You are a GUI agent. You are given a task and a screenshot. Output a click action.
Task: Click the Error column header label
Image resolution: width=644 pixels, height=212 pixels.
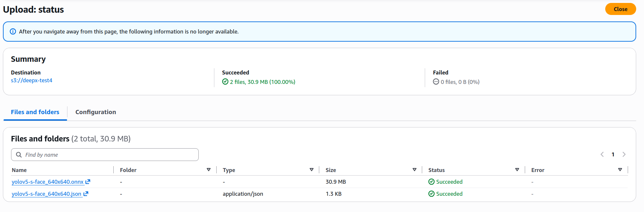(538, 170)
